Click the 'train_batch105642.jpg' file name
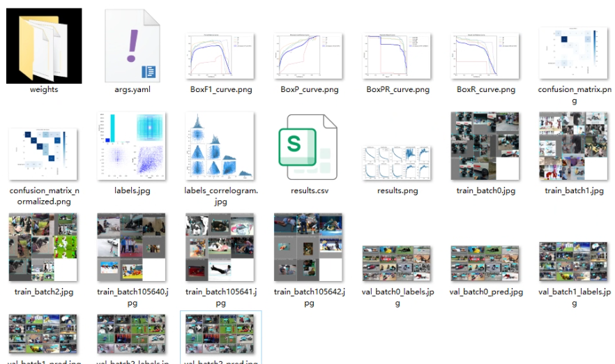The width and height of the screenshot is (615, 364). coord(309,297)
